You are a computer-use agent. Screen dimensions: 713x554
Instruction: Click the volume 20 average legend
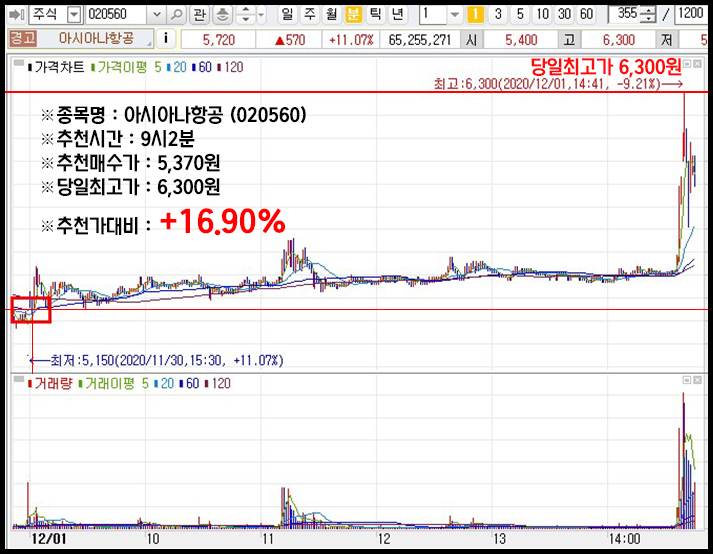click(164, 383)
